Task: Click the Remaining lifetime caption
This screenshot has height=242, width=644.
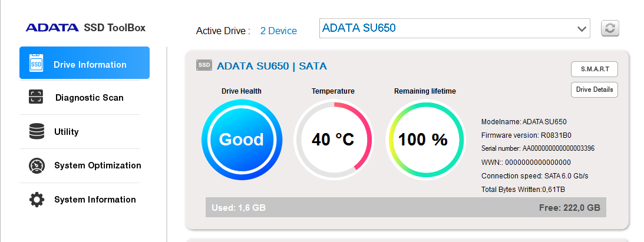Action: pos(425,91)
